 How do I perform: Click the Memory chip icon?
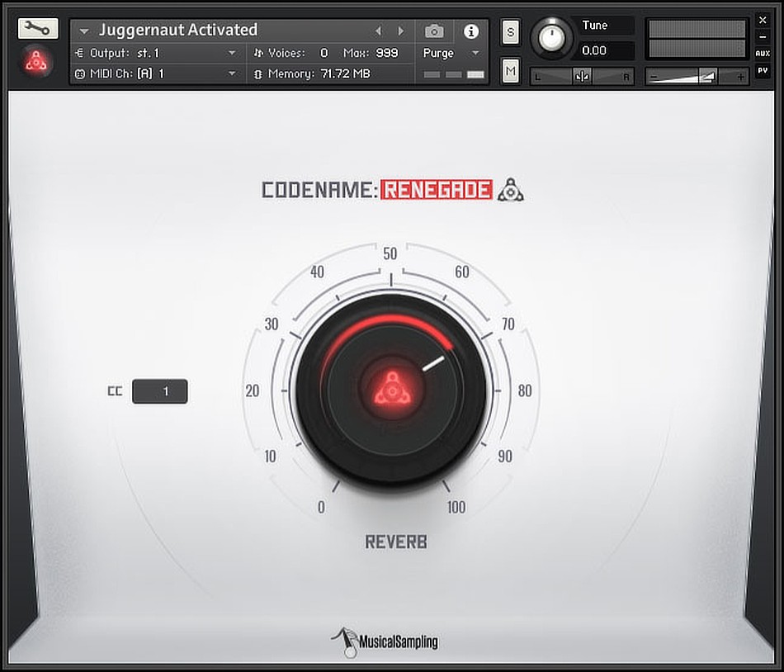(x=258, y=74)
